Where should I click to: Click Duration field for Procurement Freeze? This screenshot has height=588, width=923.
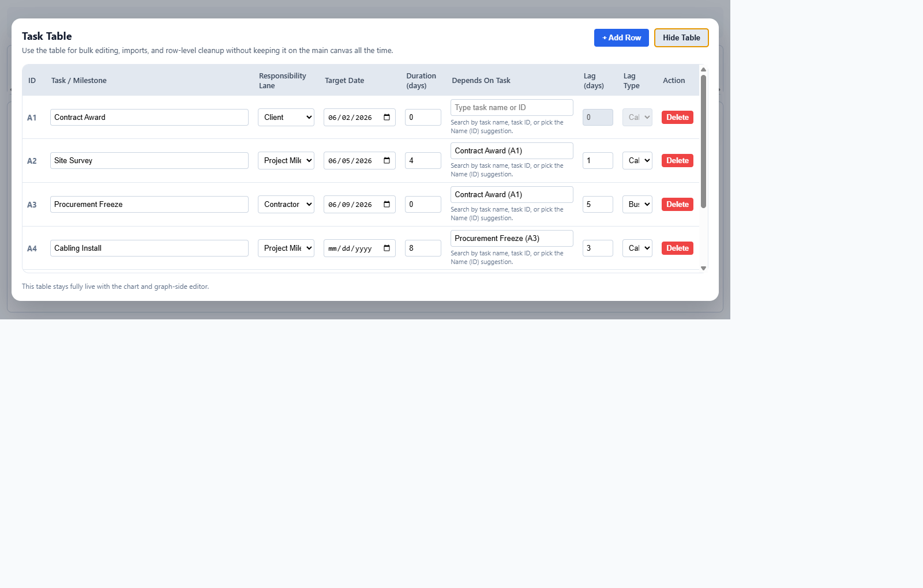[x=423, y=204]
